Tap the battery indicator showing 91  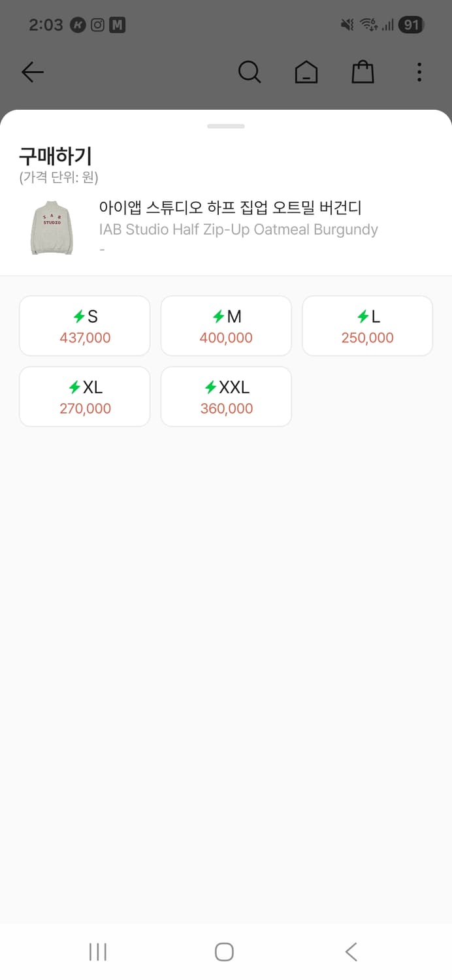coord(411,25)
